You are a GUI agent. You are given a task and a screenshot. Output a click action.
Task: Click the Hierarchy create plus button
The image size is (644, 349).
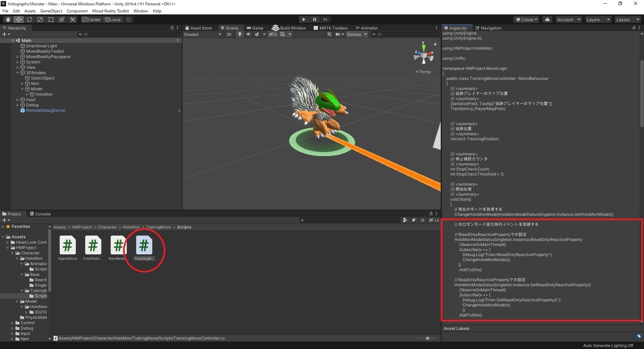point(5,34)
